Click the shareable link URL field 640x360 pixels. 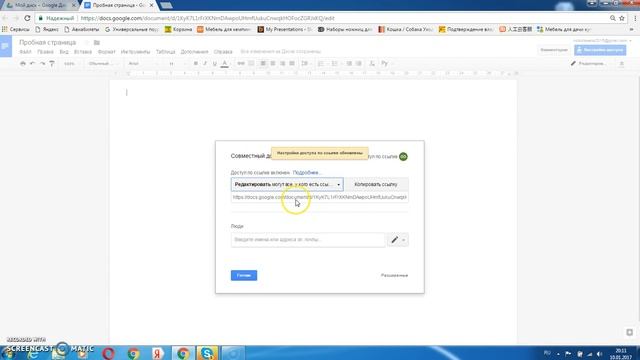[x=320, y=197]
